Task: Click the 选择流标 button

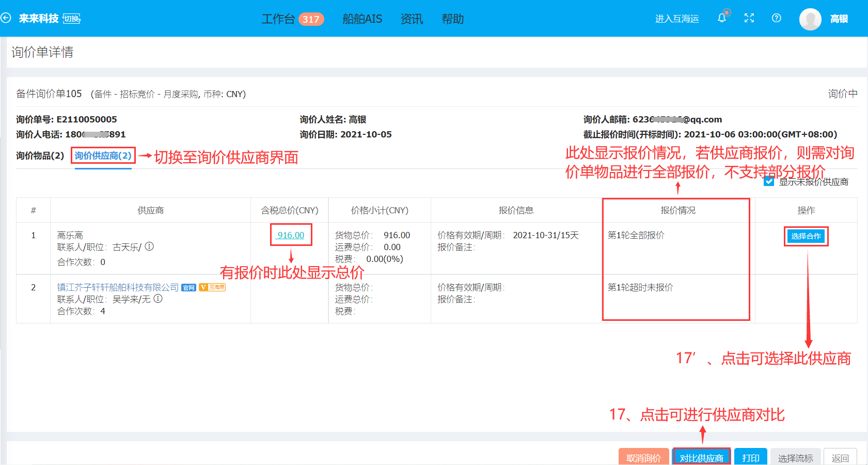Action: pyautogui.click(x=795, y=457)
